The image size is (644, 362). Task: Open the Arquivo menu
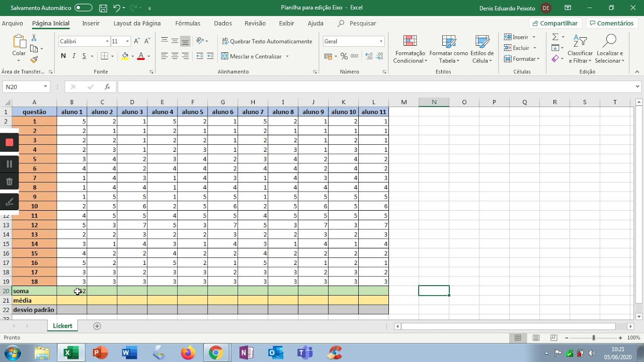tap(12, 23)
